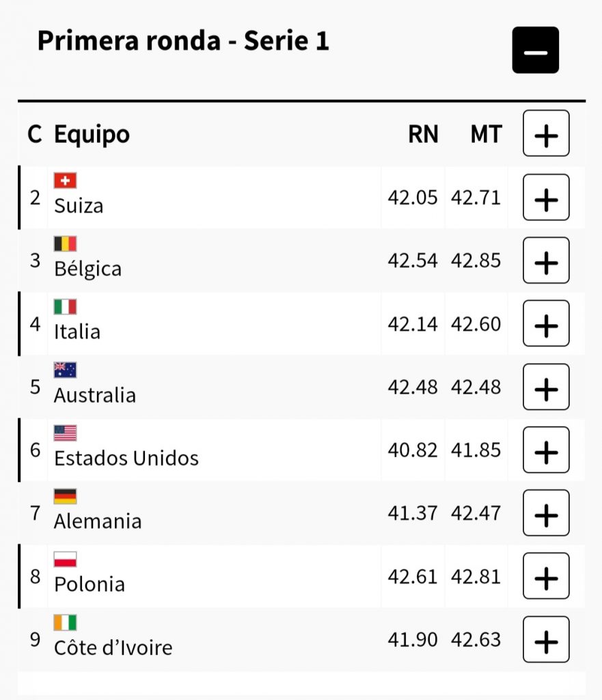602x700 pixels.
Task: Click the United States flag icon
Action: 65,433
